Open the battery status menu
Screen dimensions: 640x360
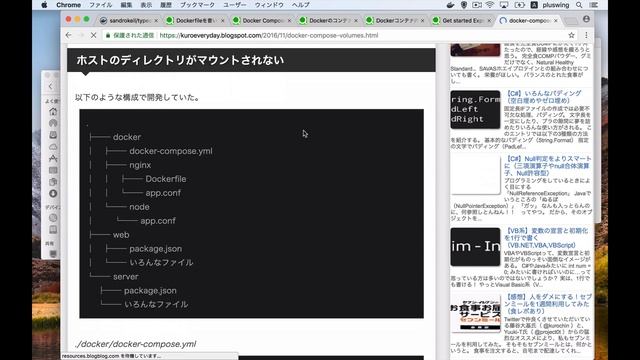[519, 5]
